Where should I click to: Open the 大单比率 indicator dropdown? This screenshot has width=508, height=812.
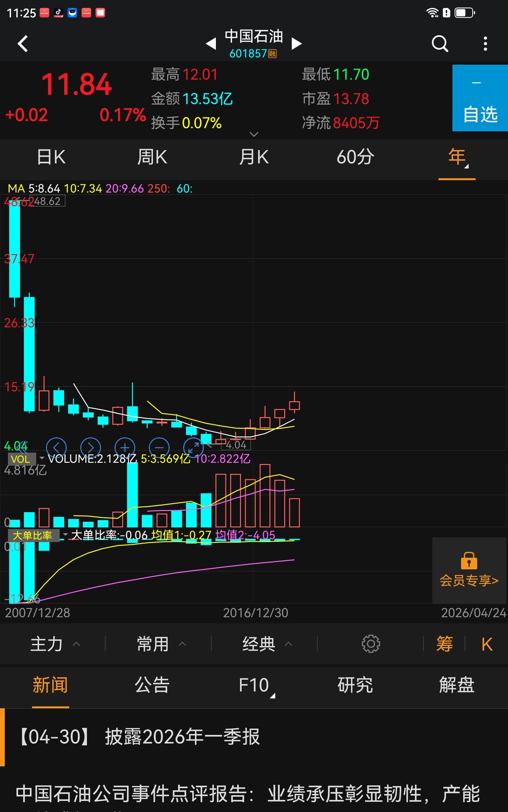coord(38,536)
